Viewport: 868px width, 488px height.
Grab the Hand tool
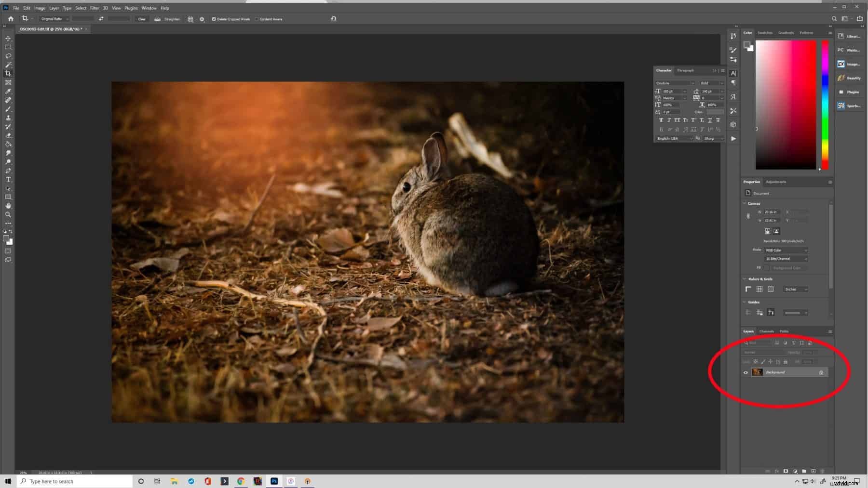click(x=8, y=206)
